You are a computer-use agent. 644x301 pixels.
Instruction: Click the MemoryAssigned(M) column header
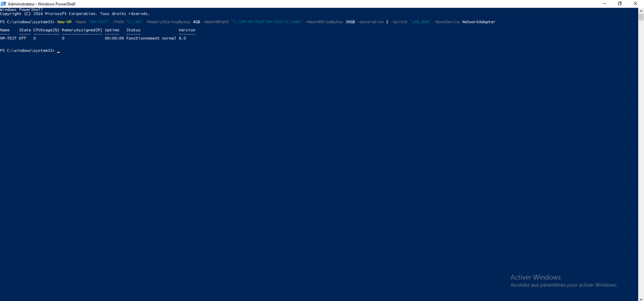82,30
